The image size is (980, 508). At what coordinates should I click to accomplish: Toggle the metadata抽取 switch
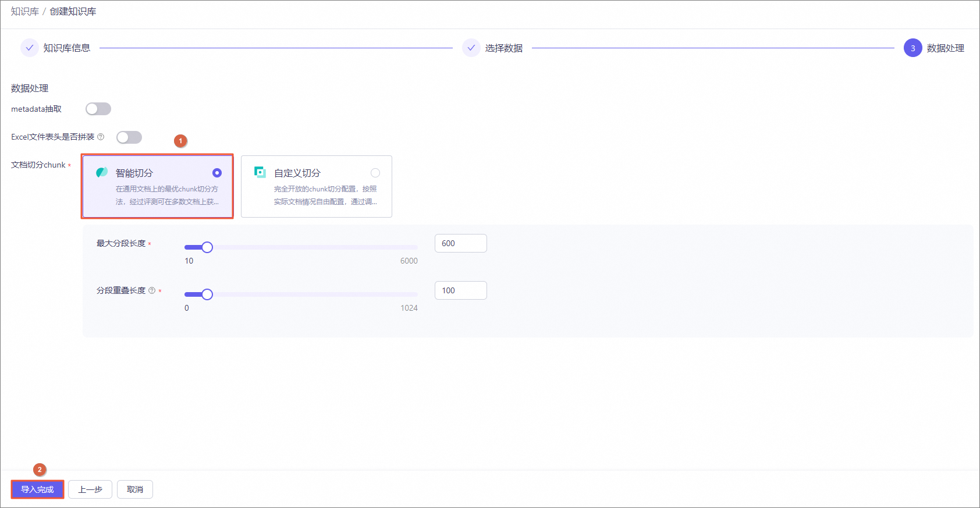point(98,109)
